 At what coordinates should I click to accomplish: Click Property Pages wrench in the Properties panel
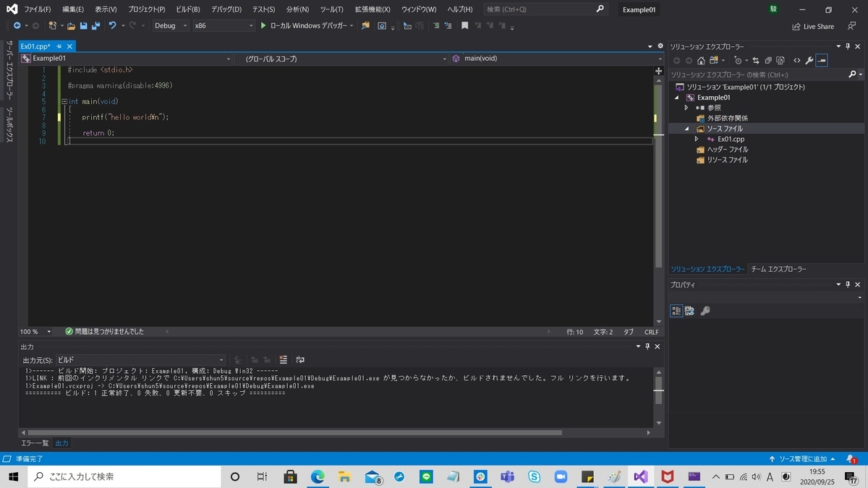[705, 311]
